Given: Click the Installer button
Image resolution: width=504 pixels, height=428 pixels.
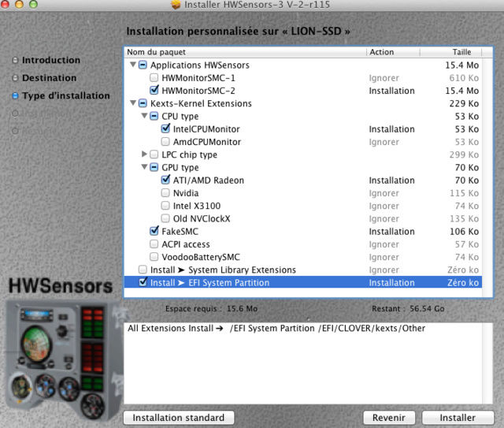Looking at the screenshot, I should pyautogui.click(x=458, y=418).
